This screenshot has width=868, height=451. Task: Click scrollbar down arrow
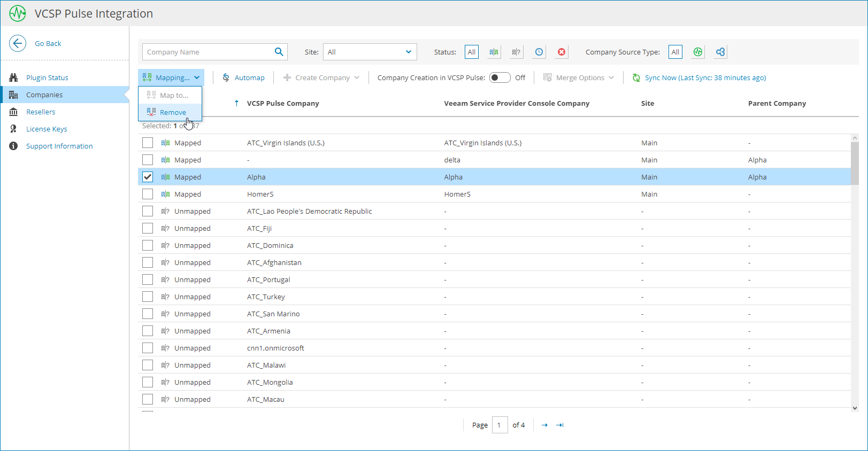pos(855,408)
